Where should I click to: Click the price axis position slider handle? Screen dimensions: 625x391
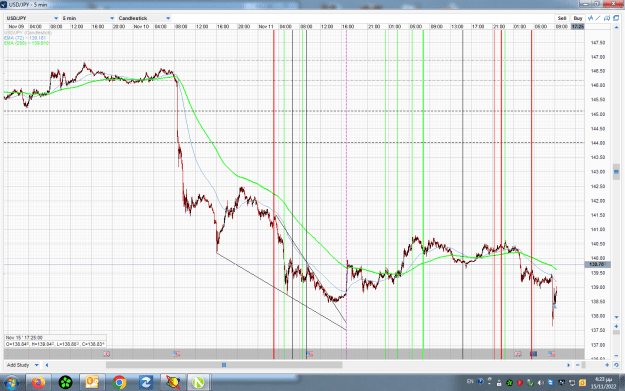coord(616,171)
